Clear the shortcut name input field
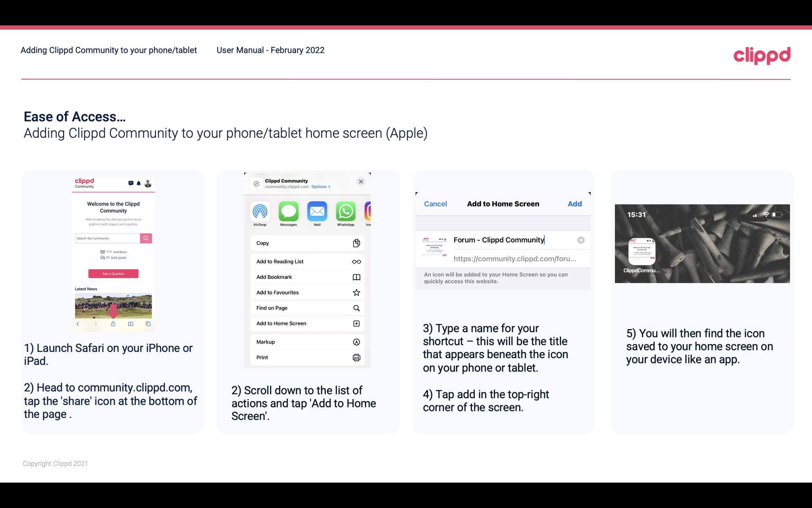This screenshot has width=812, height=508. click(581, 239)
